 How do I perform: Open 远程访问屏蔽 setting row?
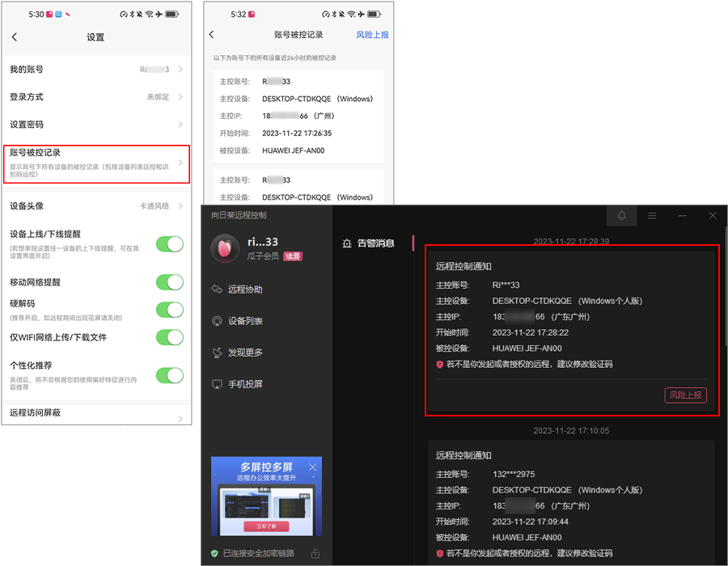point(96,413)
